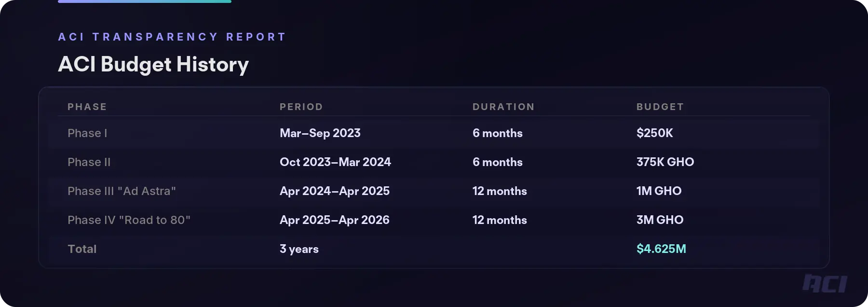This screenshot has height=307, width=868.
Task: Select the Phase II row label
Action: click(89, 162)
